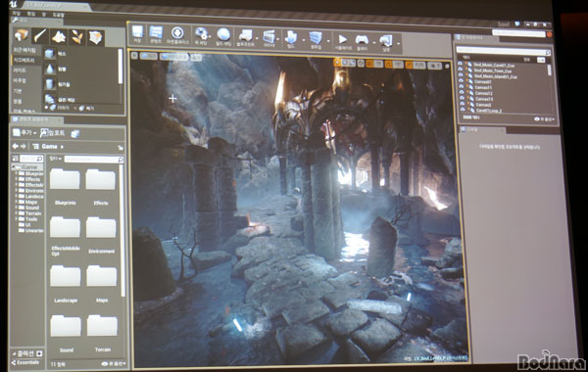Open the Build options dropdown arrow
Viewport: 588px width, 372px height.
click(x=303, y=40)
